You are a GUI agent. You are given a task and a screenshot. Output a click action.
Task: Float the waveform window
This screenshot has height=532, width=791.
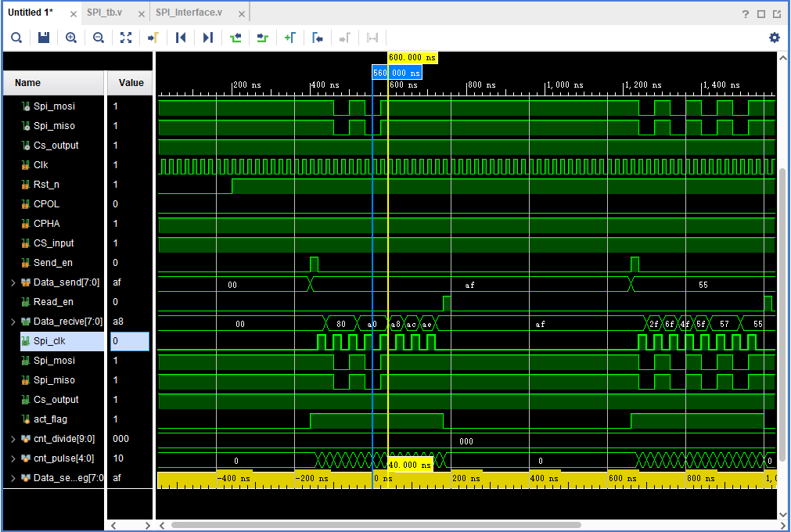point(777,14)
